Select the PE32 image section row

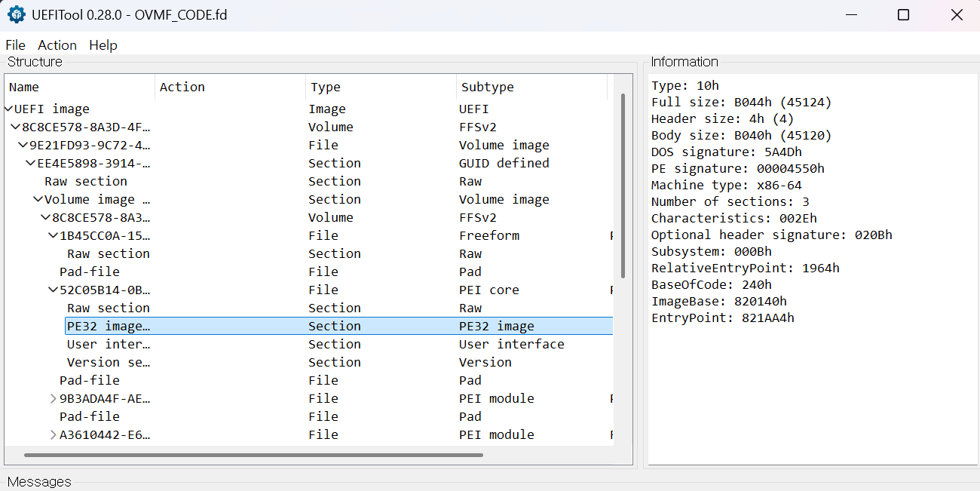(109, 327)
